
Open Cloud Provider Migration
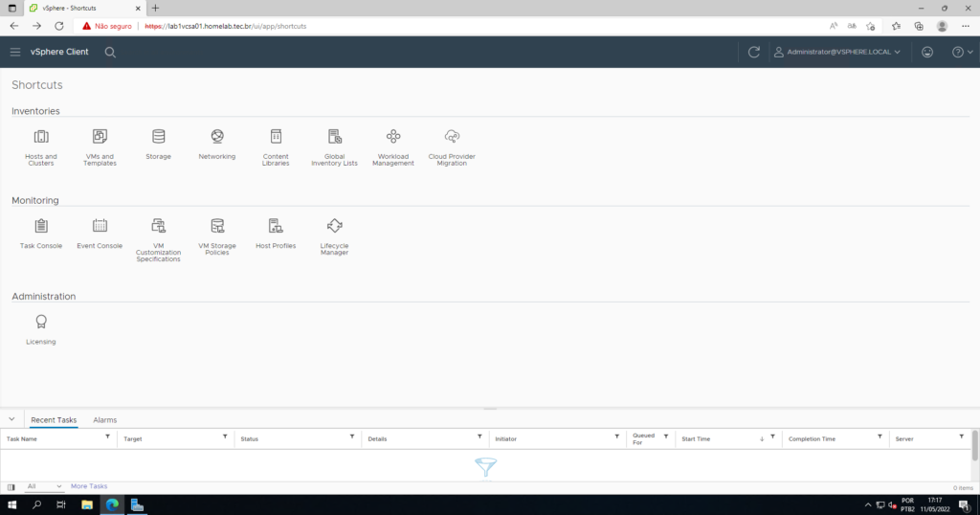coord(452,146)
